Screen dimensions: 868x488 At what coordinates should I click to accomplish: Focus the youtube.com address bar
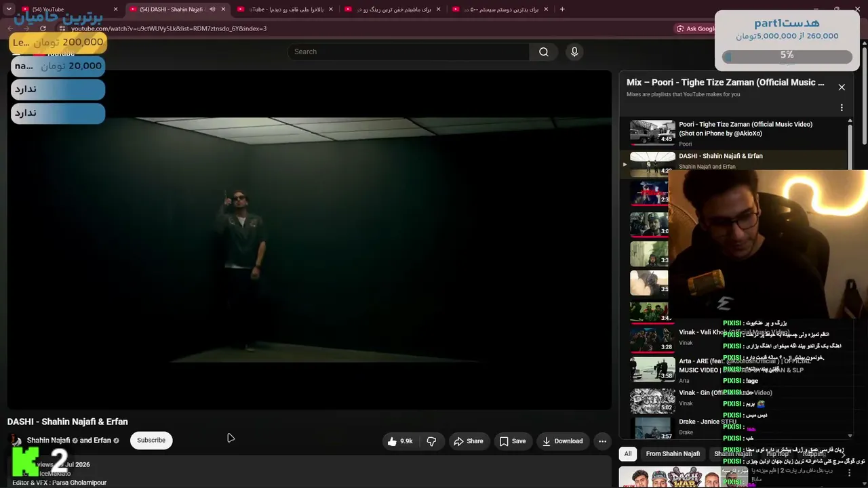tap(366, 28)
